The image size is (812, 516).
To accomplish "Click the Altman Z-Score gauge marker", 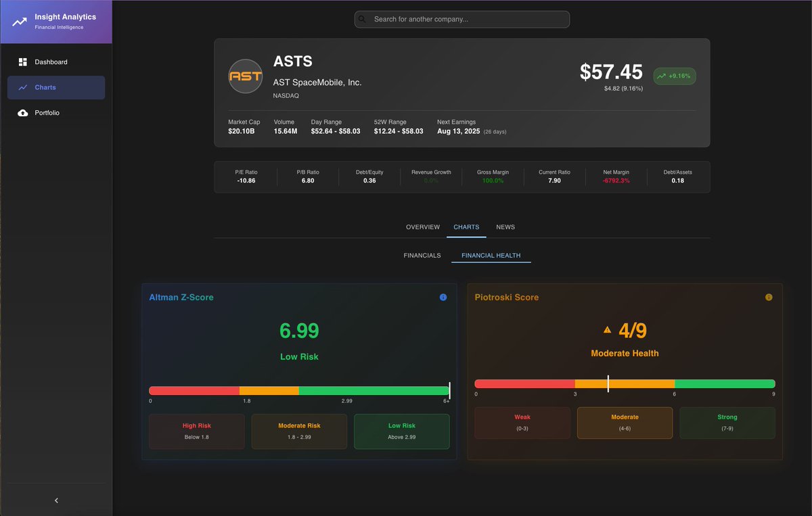I will (x=449, y=391).
